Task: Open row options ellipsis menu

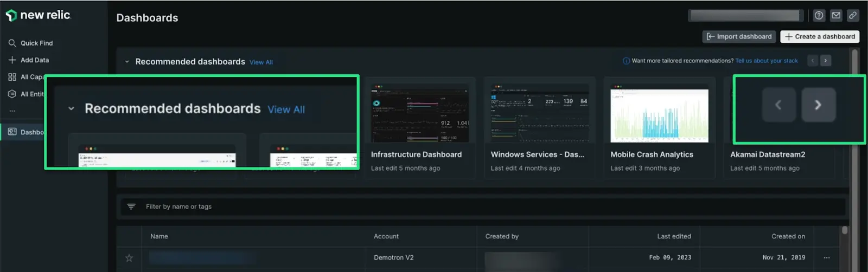Action: point(827,258)
